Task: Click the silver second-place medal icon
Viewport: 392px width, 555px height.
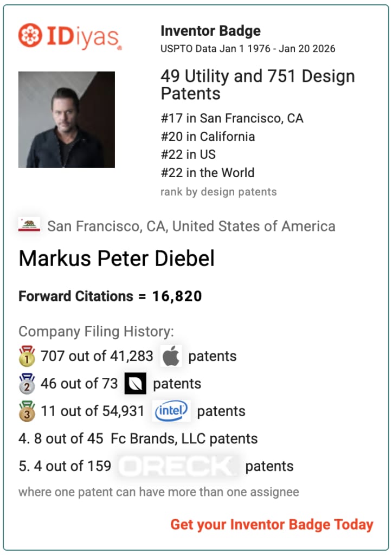Action: [x=27, y=384]
